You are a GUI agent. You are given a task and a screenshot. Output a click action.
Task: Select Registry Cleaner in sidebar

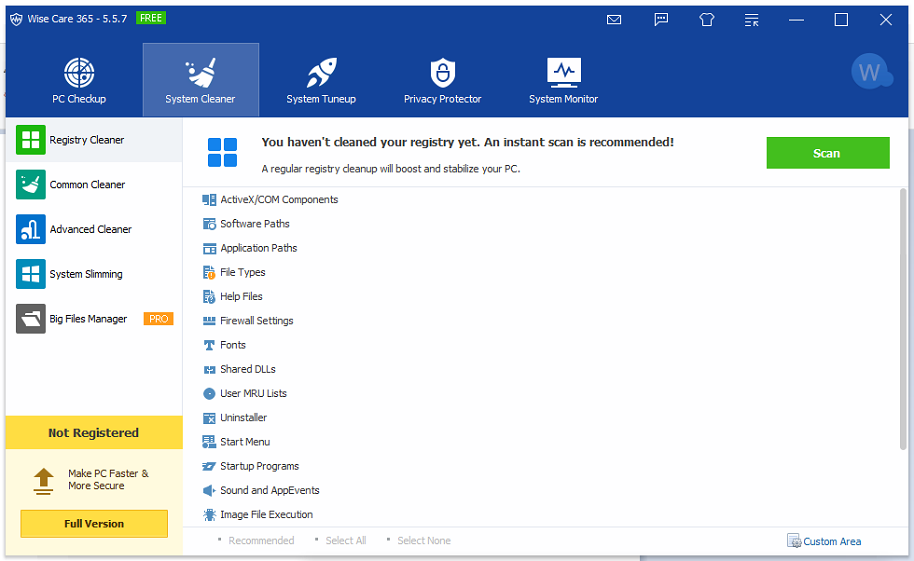[94, 140]
